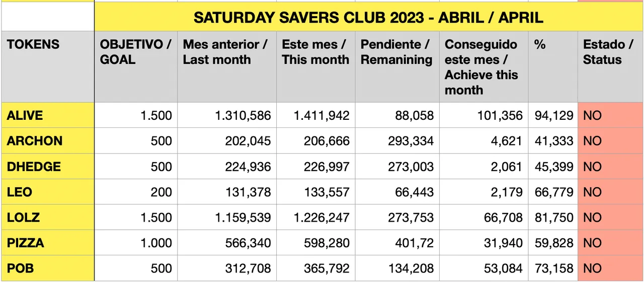The image size is (644, 282).
Task: Select the LOLZ token cell
Action: pos(48,218)
